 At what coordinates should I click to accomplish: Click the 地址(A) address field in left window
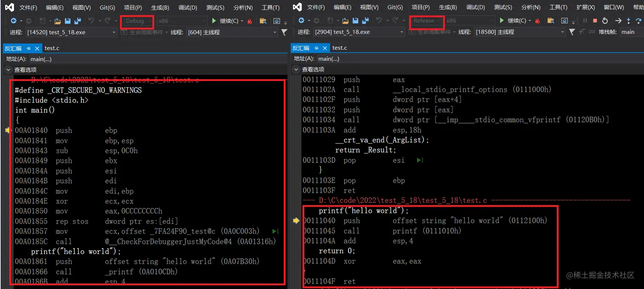[158, 59]
